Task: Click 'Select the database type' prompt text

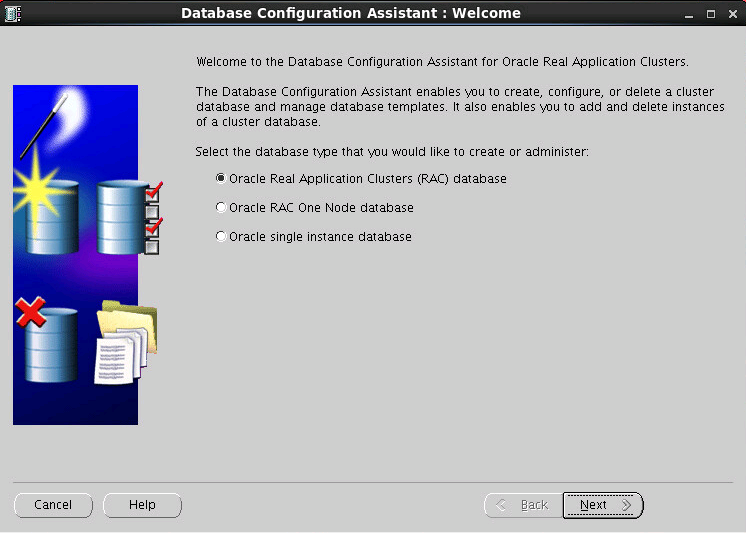Action: 392,152
